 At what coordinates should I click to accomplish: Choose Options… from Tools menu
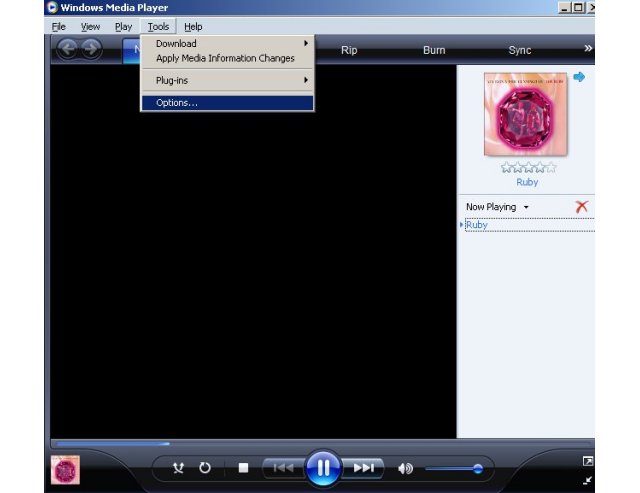point(227,103)
